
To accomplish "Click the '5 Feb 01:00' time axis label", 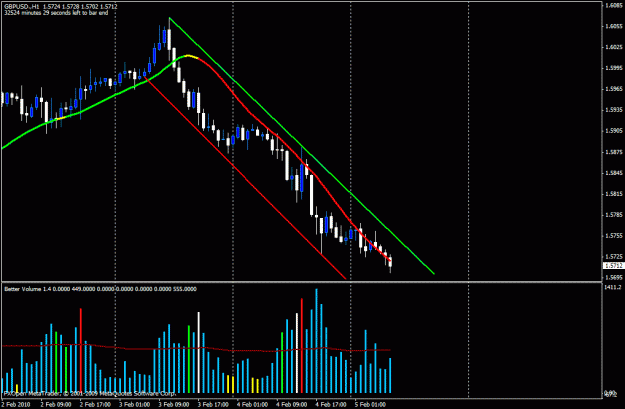I will pos(370,404).
